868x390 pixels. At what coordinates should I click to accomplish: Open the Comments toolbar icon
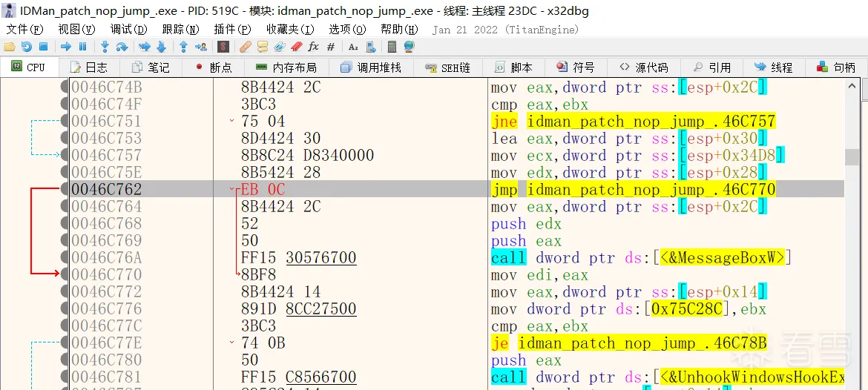(x=262, y=47)
